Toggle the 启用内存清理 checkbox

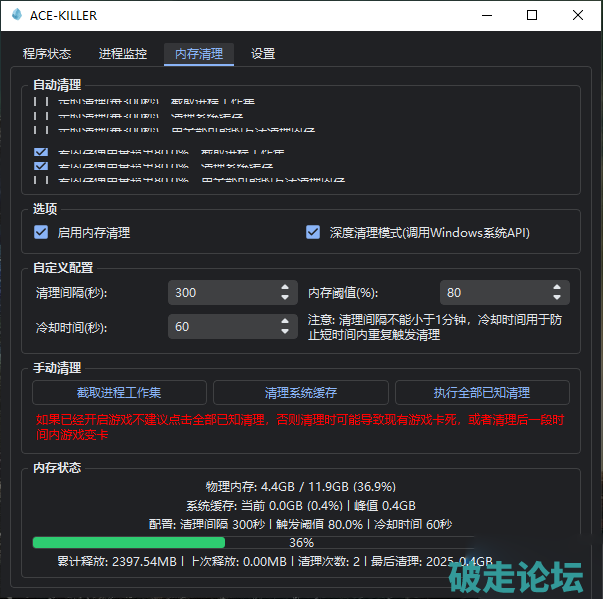[x=41, y=232]
